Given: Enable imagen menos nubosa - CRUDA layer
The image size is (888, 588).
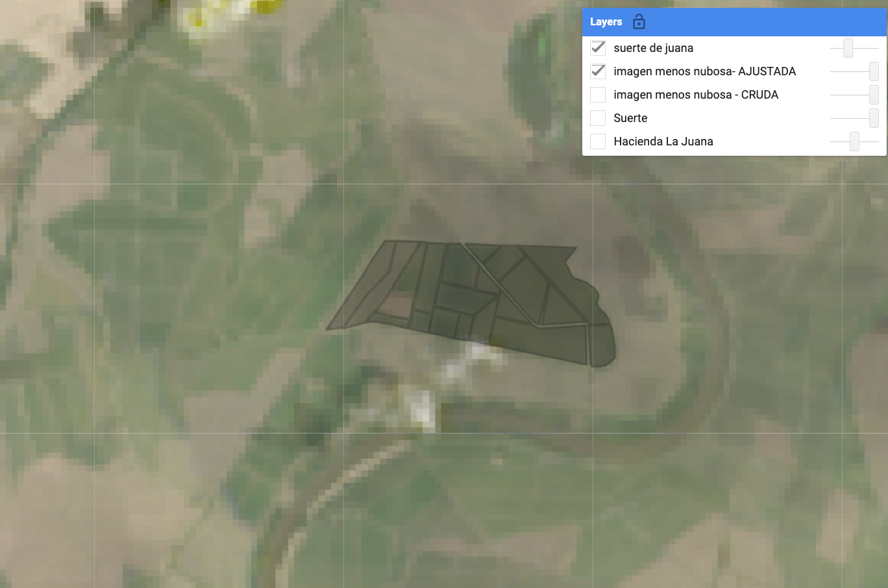Looking at the screenshot, I should pos(598,95).
